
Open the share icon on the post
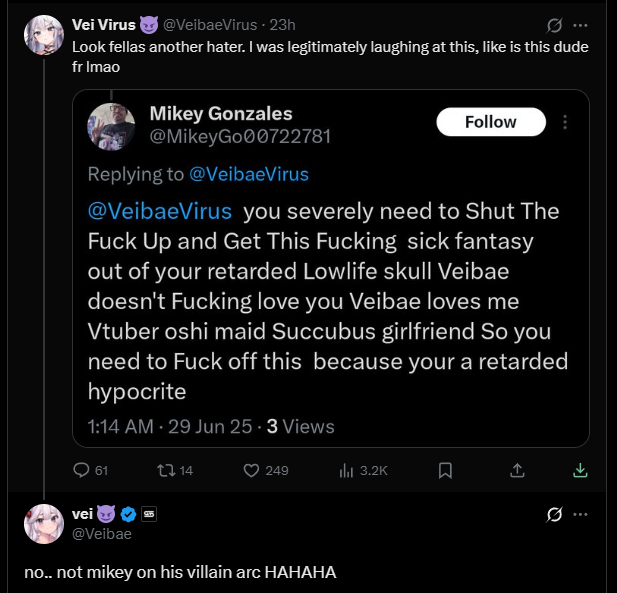click(x=517, y=469)
